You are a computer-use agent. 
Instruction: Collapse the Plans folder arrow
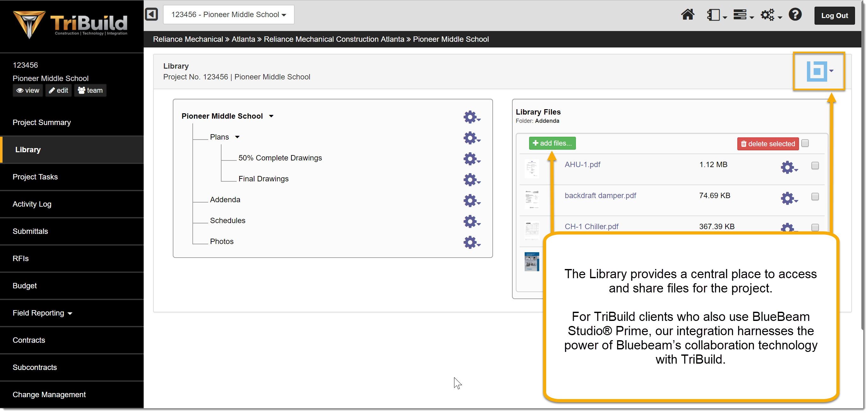pos(237,137)
